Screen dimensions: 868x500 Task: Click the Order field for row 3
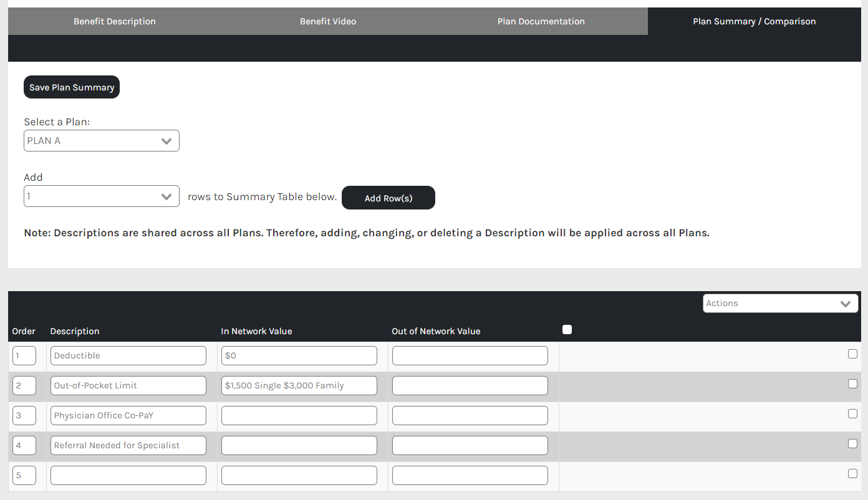point(24,416)
